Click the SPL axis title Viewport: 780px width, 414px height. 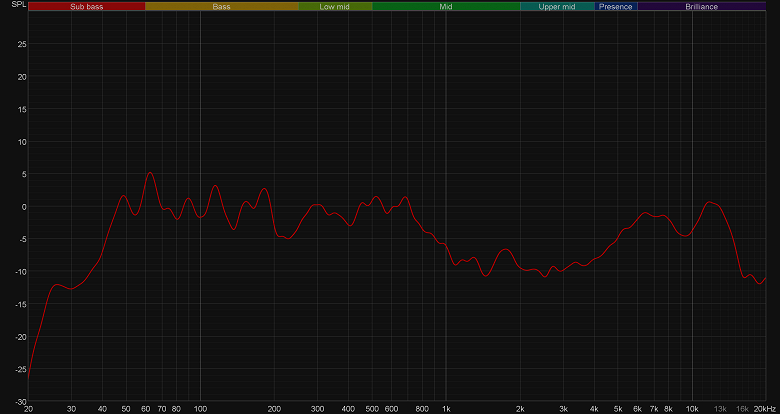19,3
